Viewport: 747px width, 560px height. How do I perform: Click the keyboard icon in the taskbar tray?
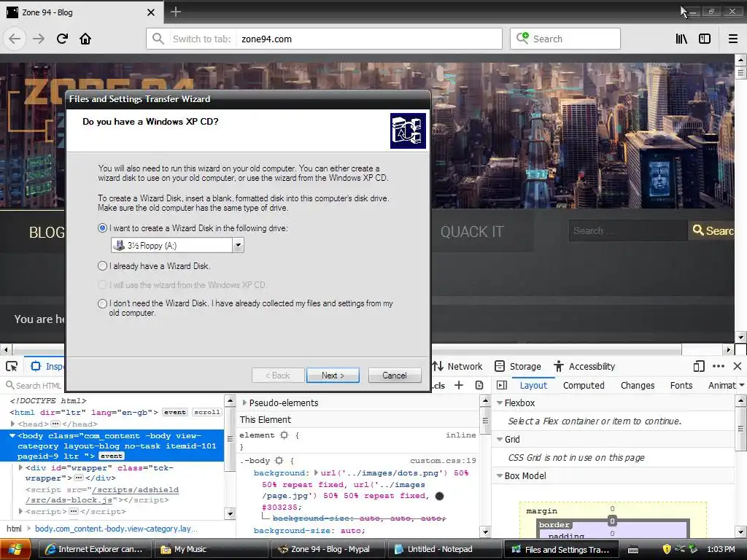pos(632,550)
